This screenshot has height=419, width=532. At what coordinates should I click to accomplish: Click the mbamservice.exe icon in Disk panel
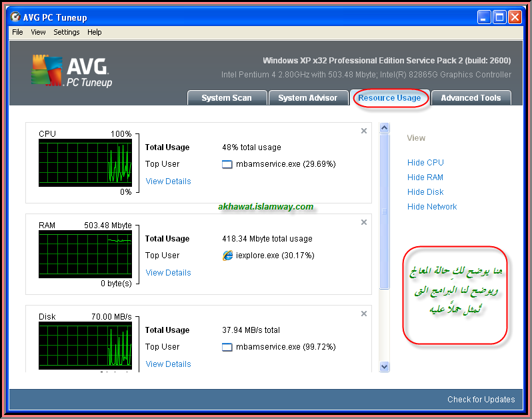(227, 347)
